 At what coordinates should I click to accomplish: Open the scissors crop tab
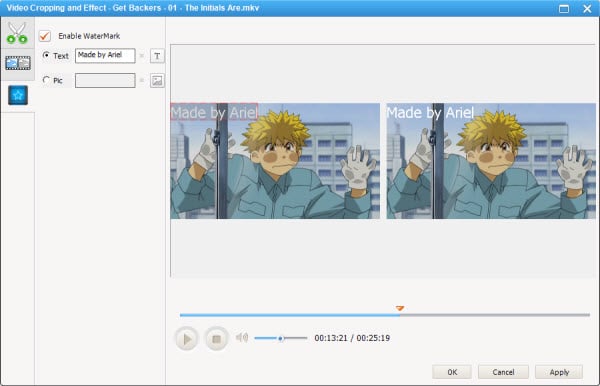click(x=17, y=33)
